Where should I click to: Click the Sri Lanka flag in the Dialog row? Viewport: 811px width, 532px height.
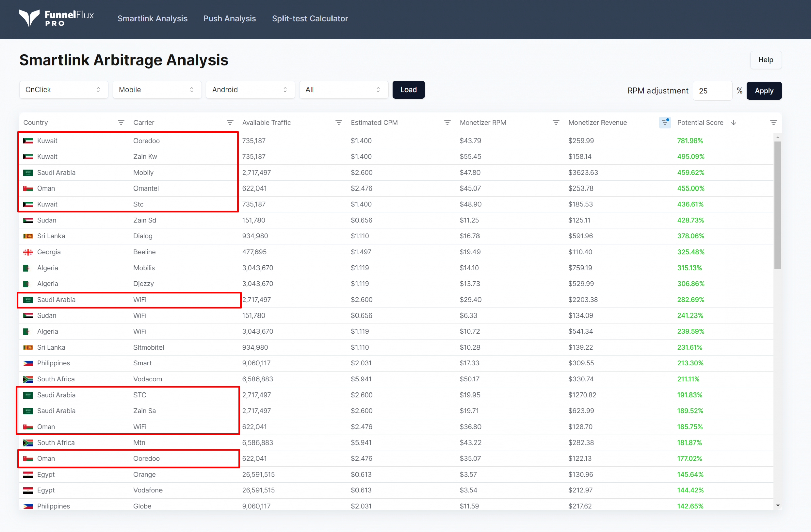point(28,236)
